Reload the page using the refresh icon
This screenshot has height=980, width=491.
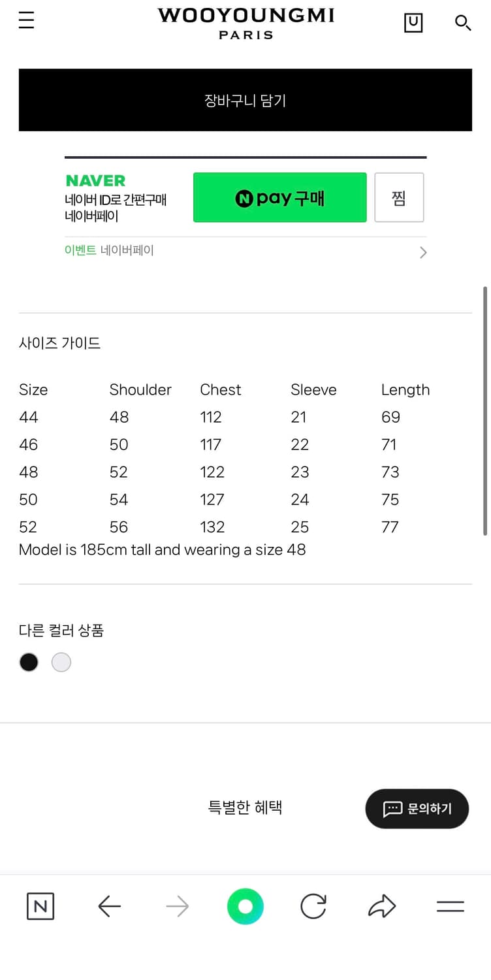coord(313,906)
